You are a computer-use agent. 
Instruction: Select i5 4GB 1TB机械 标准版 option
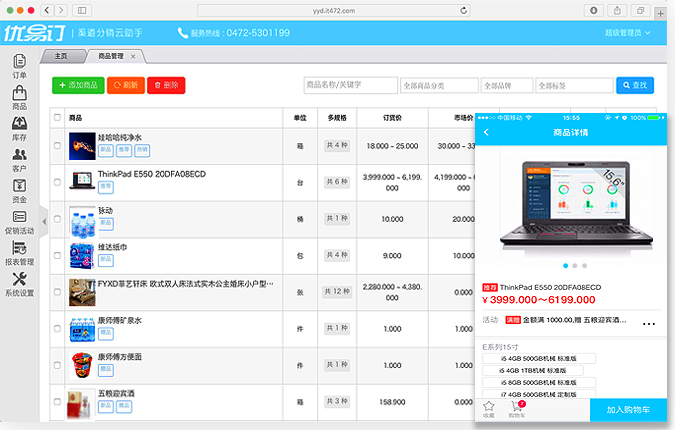click(533, 370)
